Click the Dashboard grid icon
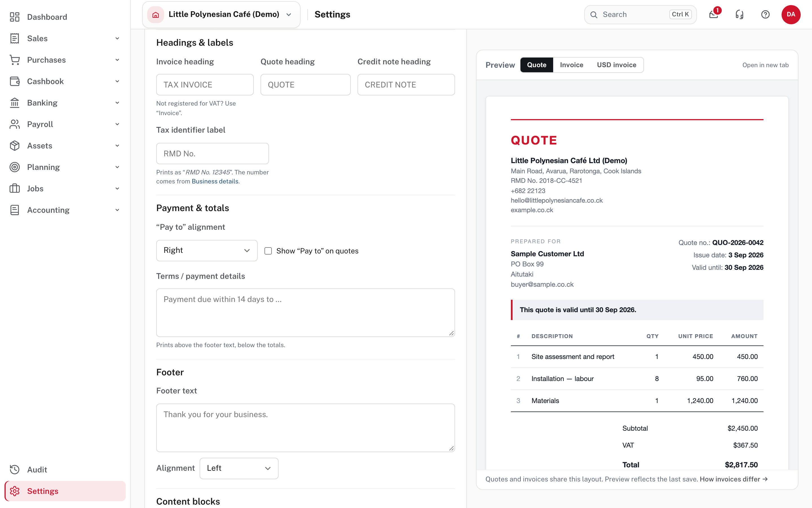Screen dimensions: 812x508 point(14,17)
